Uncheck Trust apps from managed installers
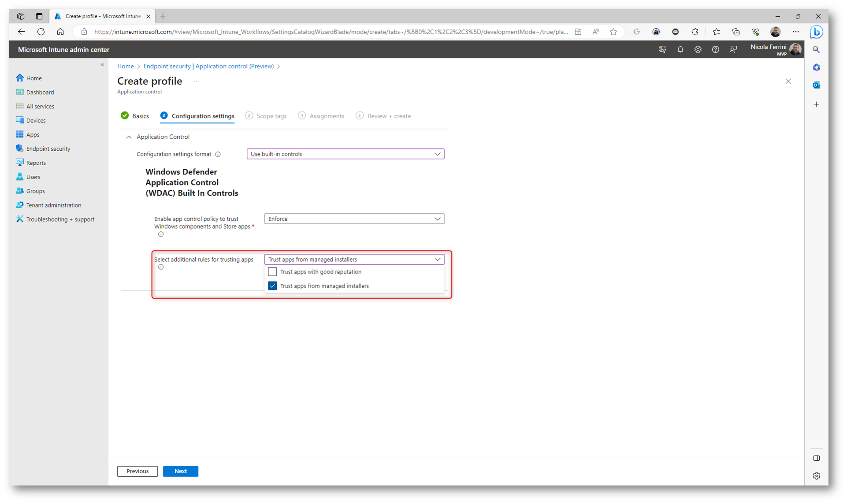Image resolution: width=847 pixels, height=504 pixels. click(272, 286)
